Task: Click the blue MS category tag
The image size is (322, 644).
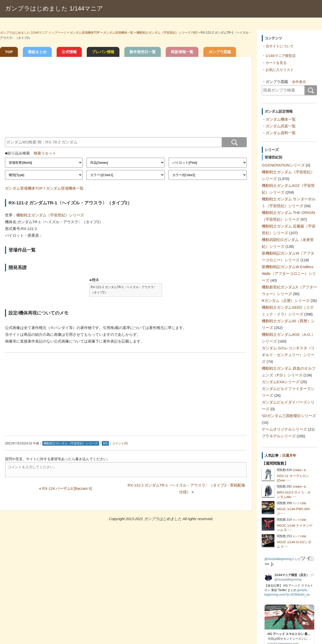Action: (105, 443)
